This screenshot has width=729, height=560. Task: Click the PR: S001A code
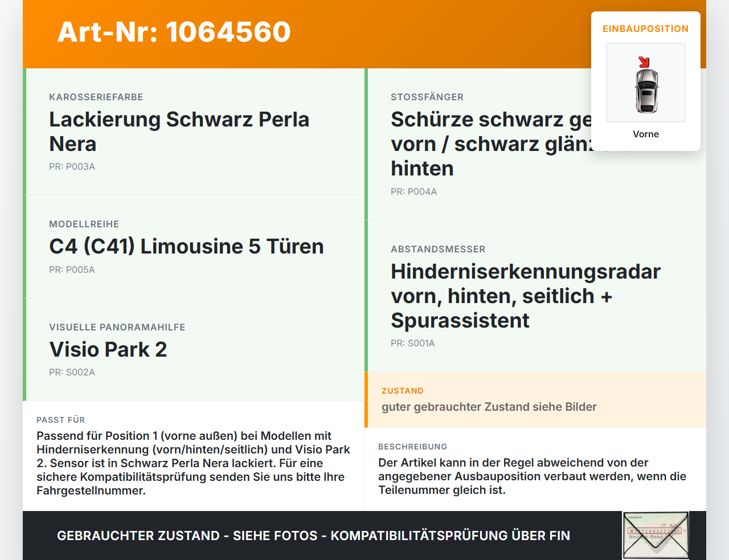tap(412, 343)
